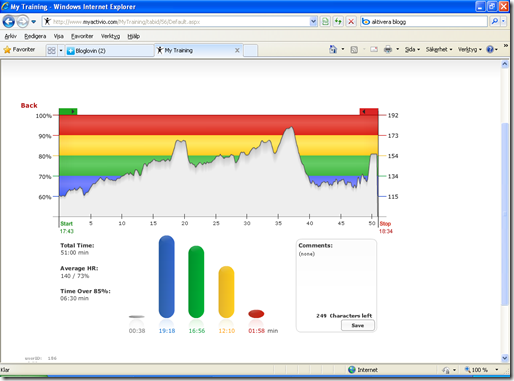
Task: Expand the address bar history dropdown
Action: (x=313, y=22)
